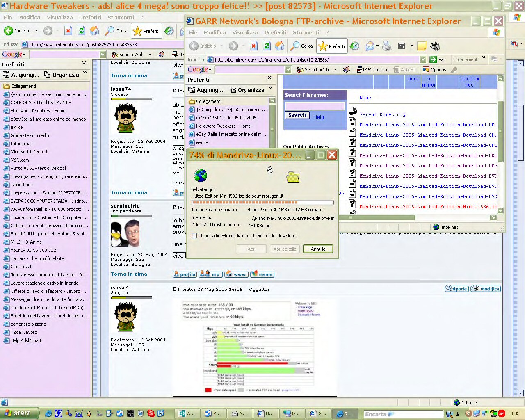
Task: Click Mail icon in GARR window toolbar
Action: (370, 46)
